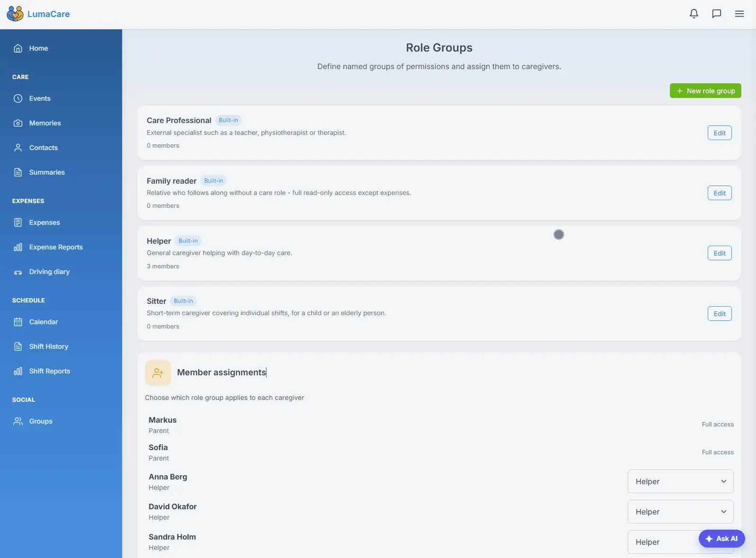The height and width of the screenshot is (558, 756).
Task: Click the Expenses receipt icon
Action: [18, 222]
